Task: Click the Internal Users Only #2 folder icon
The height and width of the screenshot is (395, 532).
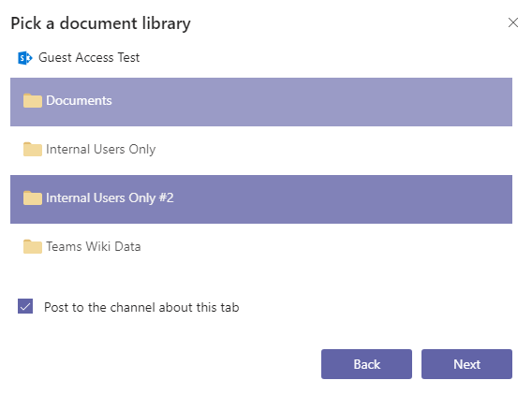Action: point(33,198)
